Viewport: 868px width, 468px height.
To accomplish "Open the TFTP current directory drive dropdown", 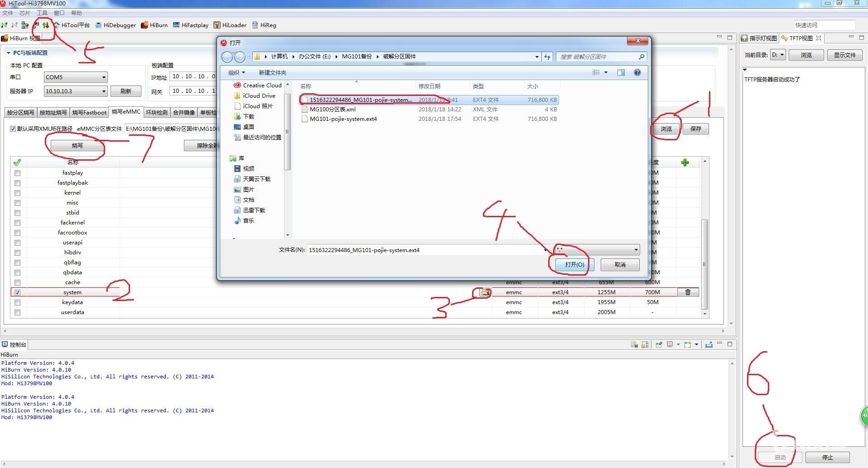I will [778, 55].
